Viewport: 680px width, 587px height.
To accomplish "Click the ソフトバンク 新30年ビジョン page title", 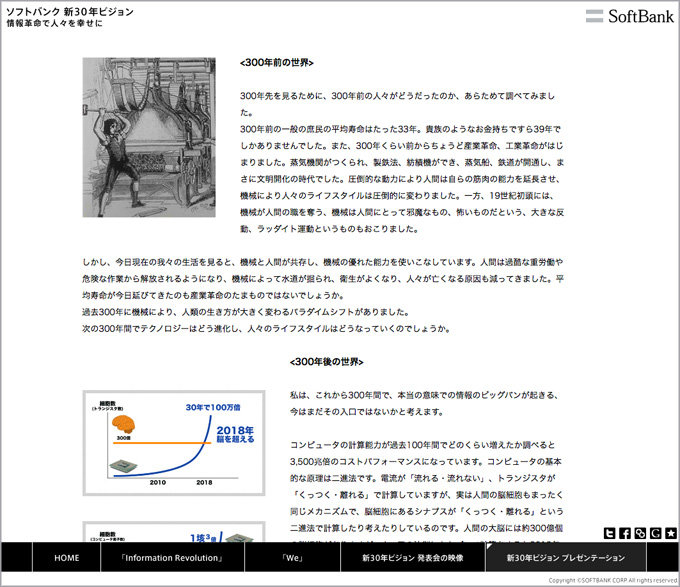I will [x=70, y=12].
